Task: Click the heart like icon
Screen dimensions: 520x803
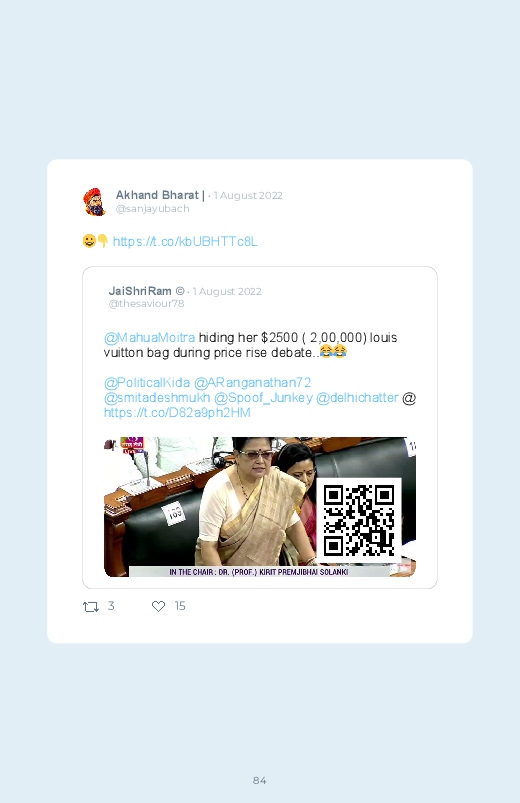Action: click(158, 606)
